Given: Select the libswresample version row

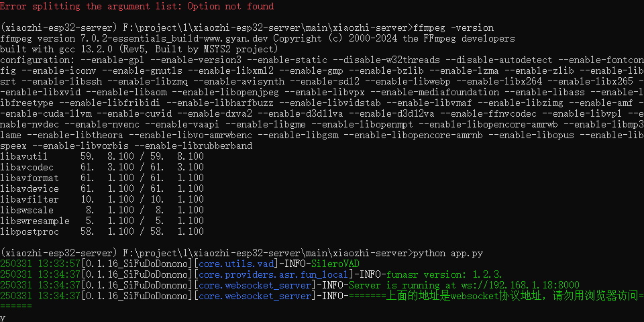Looking at the screenshot, I should tap(102, 221).
